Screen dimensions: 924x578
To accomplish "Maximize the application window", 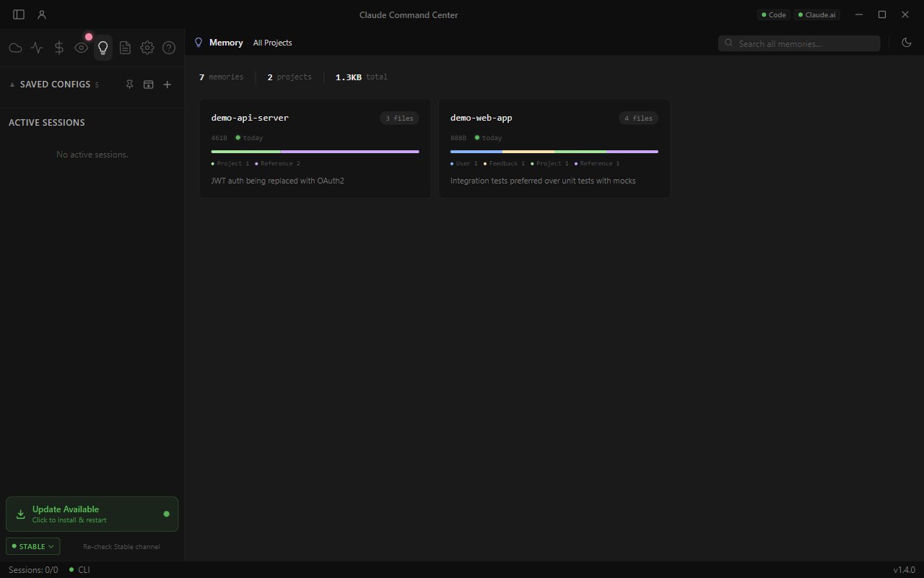I will point(882,14).
